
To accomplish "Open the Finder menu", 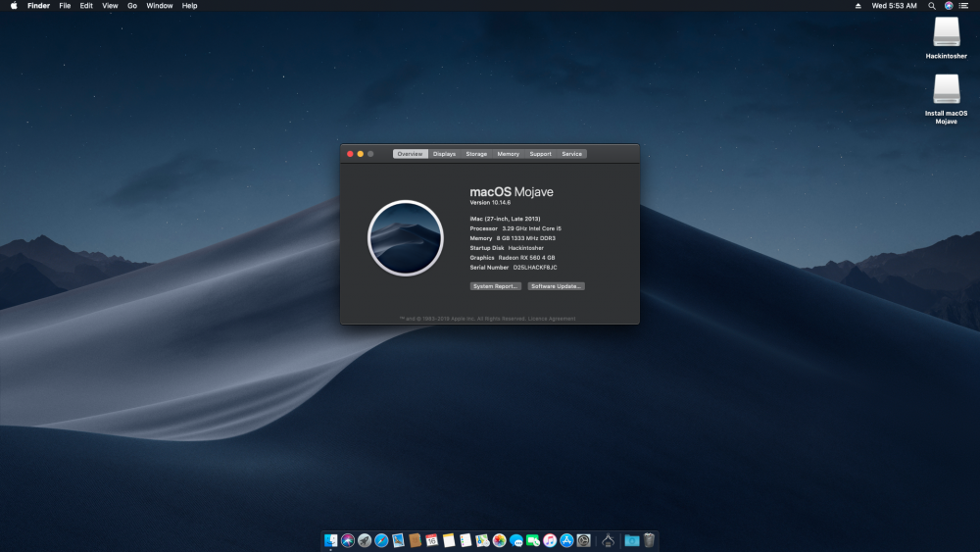I will [39, 6].
